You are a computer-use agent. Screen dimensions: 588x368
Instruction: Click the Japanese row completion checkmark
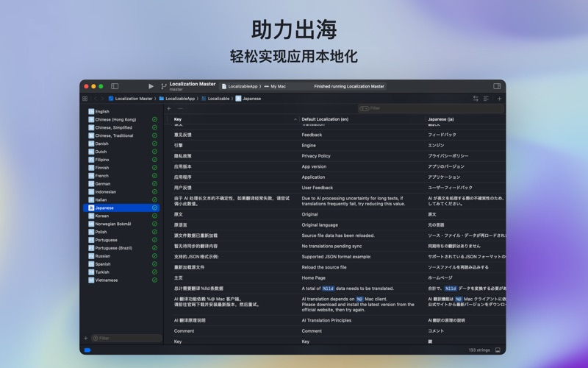click(x=154, y=208)
